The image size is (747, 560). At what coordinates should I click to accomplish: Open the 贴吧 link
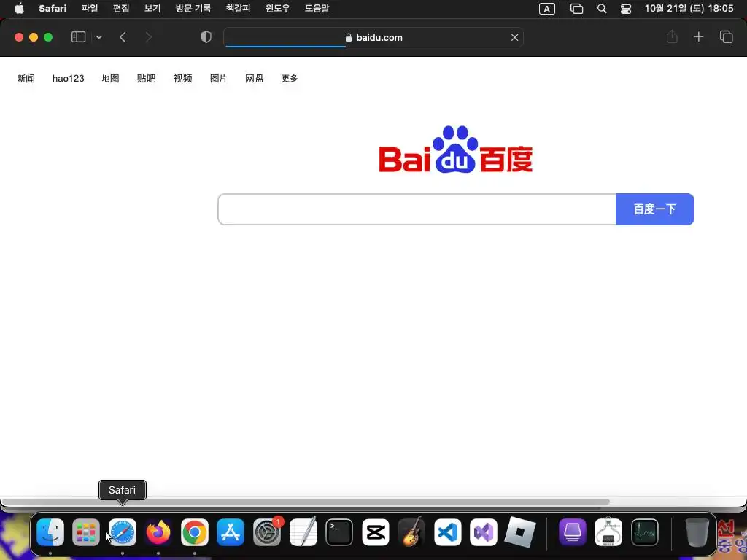146,78
